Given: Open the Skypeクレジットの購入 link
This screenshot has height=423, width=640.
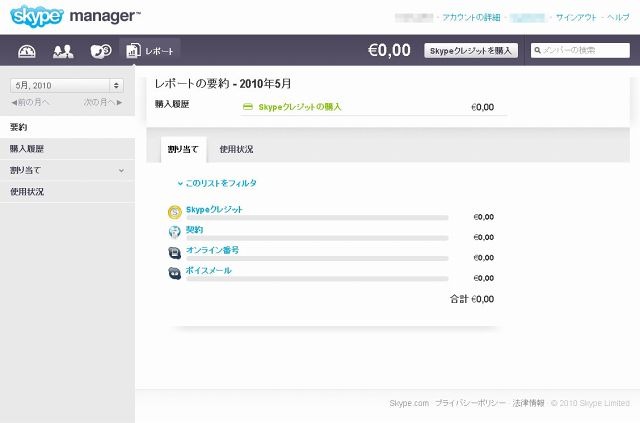Looking at the screenshot, I should (300, 105).
